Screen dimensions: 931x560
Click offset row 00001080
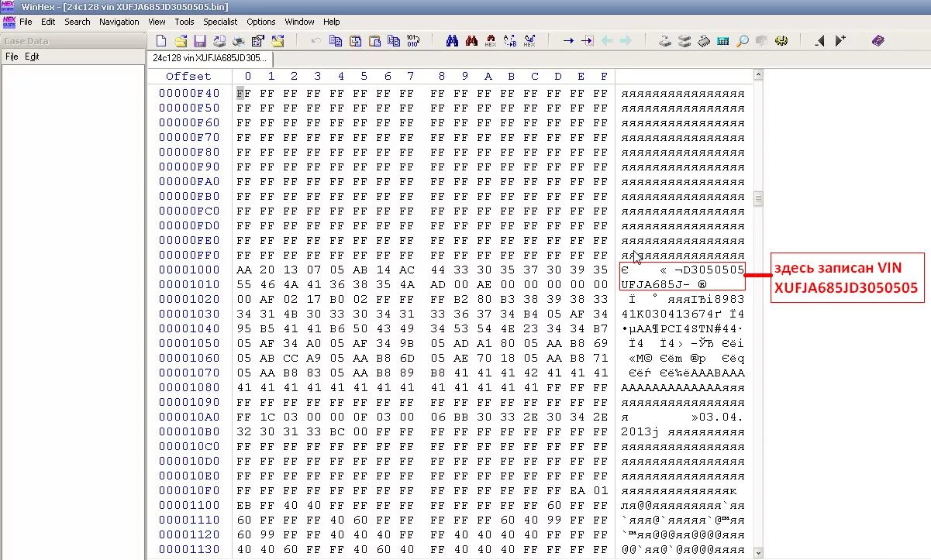[x=190, y=388]
